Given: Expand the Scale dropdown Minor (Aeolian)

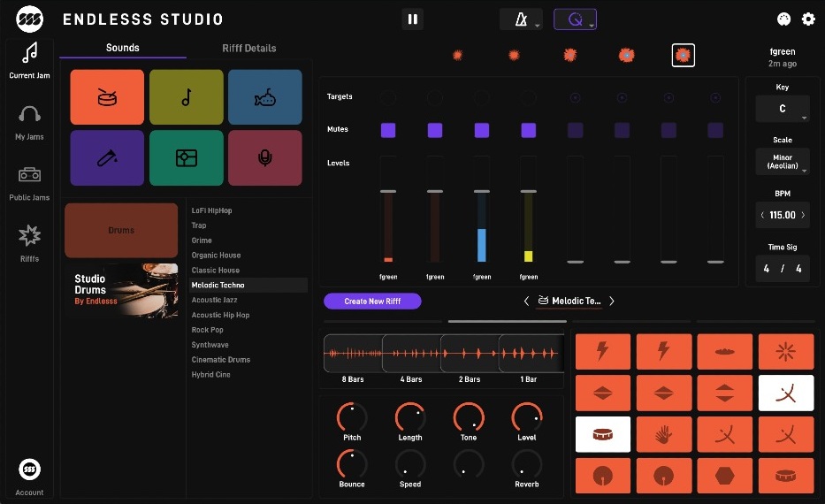Looking at the screenshot, I should pos(783,162).
